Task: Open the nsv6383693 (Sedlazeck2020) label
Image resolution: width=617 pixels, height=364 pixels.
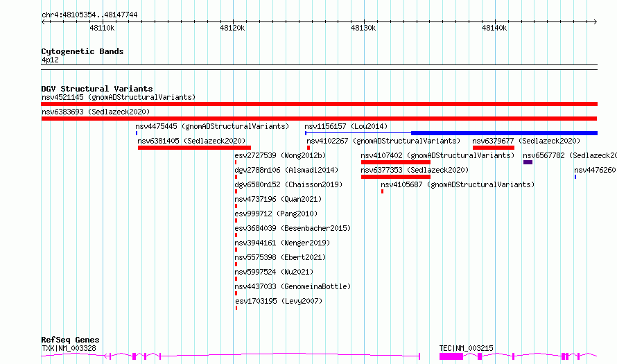Action: tap(96, 112)
